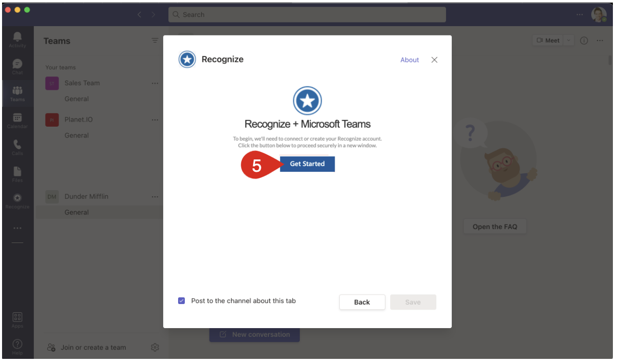Open more options for Sales Team
Screen dimensions: 617x364
click(x=155, y=83)
